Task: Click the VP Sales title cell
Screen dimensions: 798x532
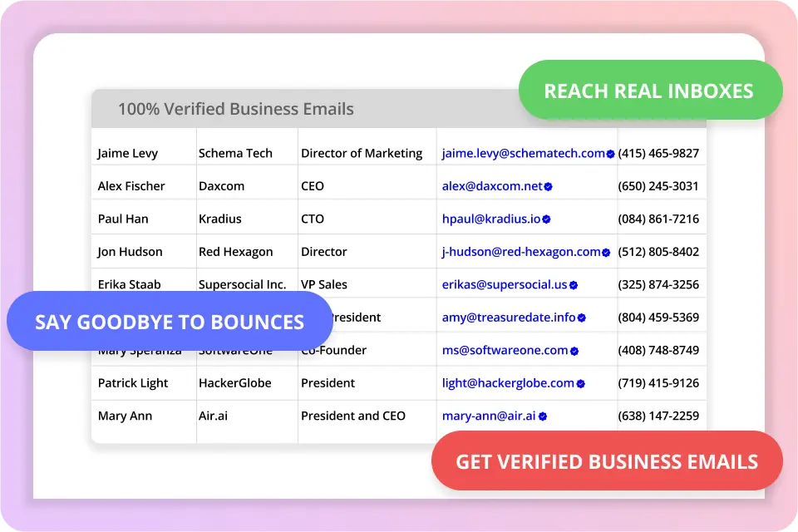Action: tap(324, 284)
